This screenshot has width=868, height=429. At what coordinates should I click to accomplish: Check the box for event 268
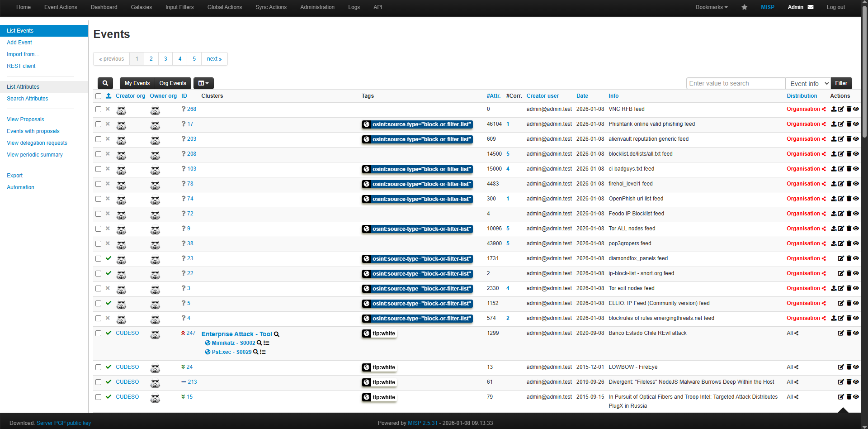[98, 109]
